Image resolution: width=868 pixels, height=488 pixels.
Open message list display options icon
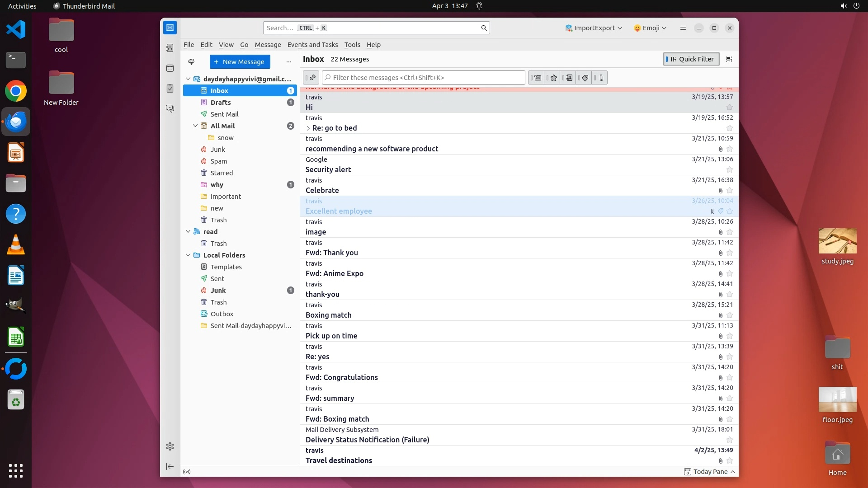click(x=729, y=59)
